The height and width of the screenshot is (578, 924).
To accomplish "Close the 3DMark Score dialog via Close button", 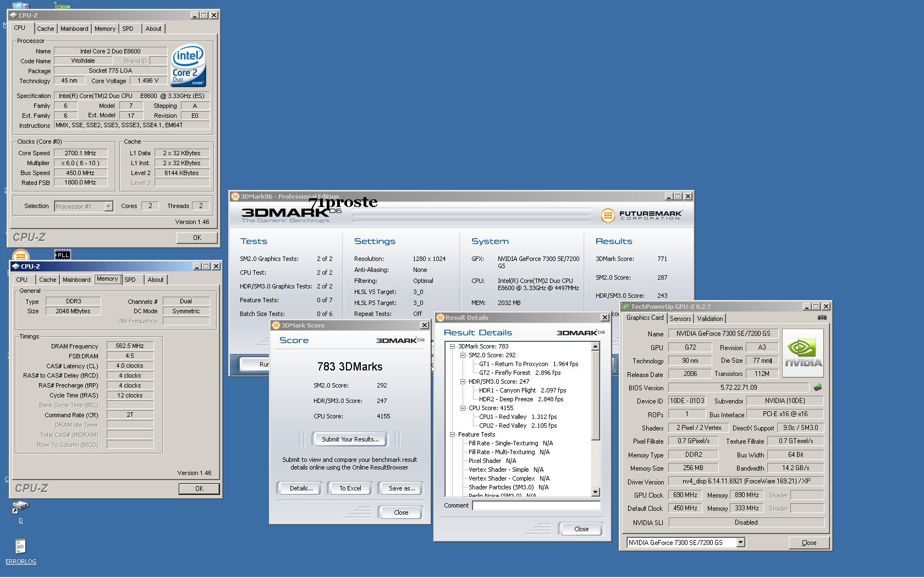I will click(x=401, y=512).
